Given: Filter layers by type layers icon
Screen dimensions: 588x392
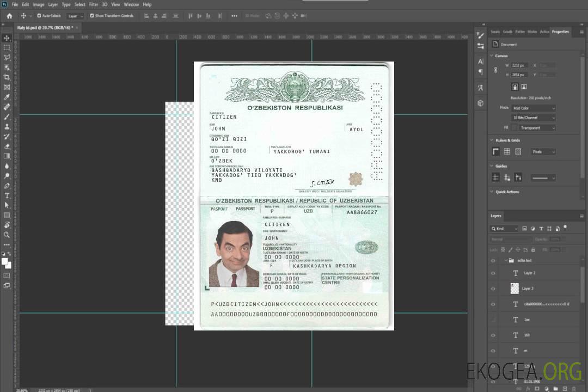Looking at the screenshot, I should [x=541, y=229].
